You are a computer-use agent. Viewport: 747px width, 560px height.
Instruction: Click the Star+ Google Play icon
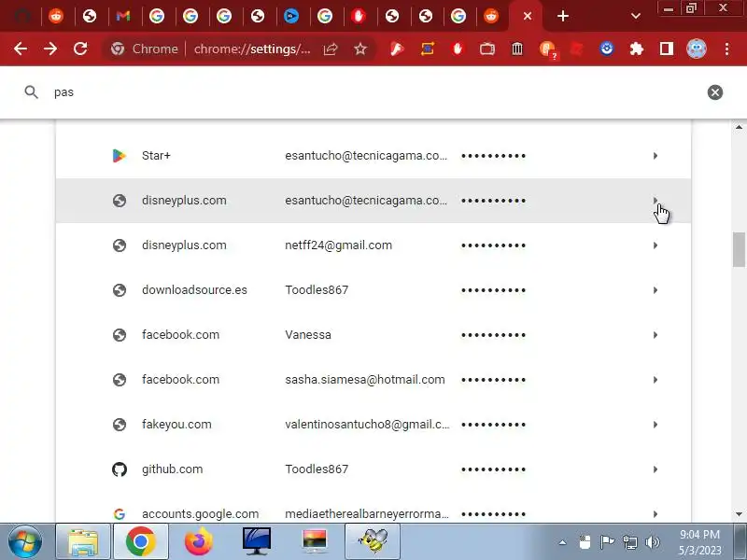pos(120,156)
